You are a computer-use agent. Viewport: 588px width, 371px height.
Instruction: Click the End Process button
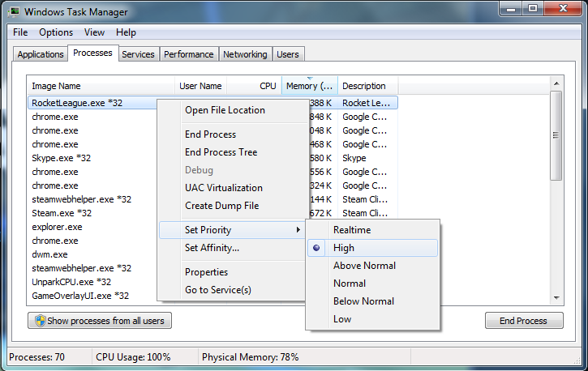click(x=523, y=321)
